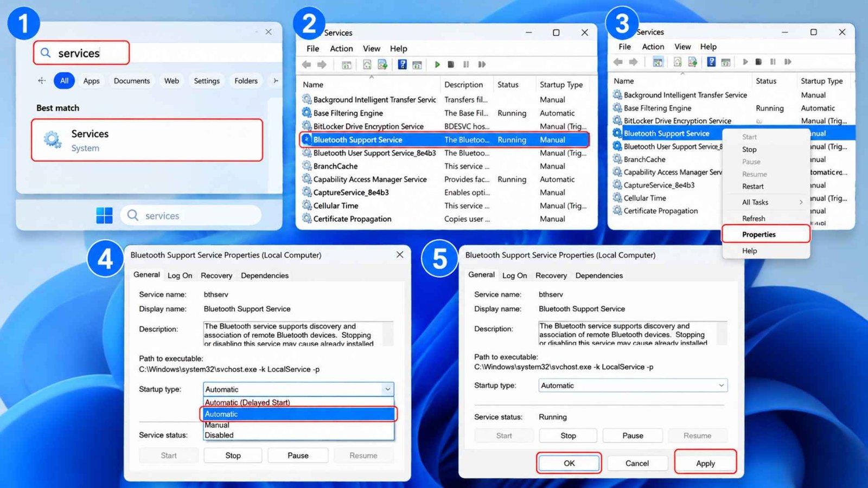868x488 pixels.
Task: Open Action menu in Services window with Description column
Action: (x=341, y=49)
